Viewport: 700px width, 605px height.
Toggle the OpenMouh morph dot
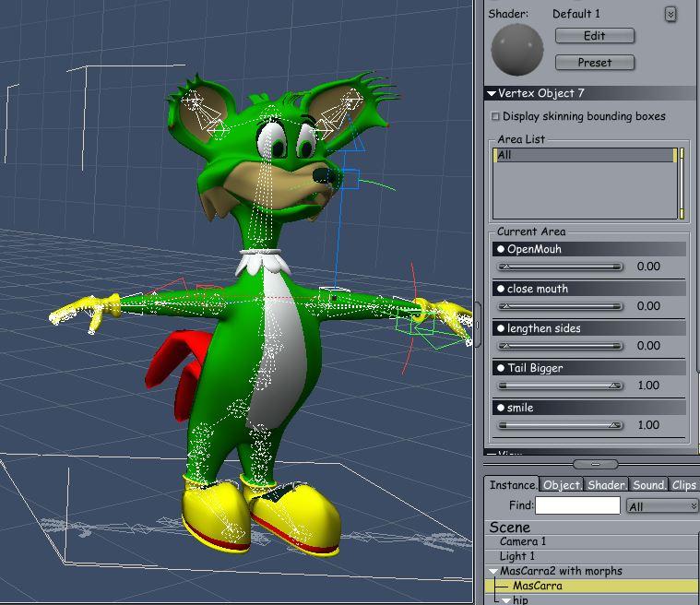(501, 249)
